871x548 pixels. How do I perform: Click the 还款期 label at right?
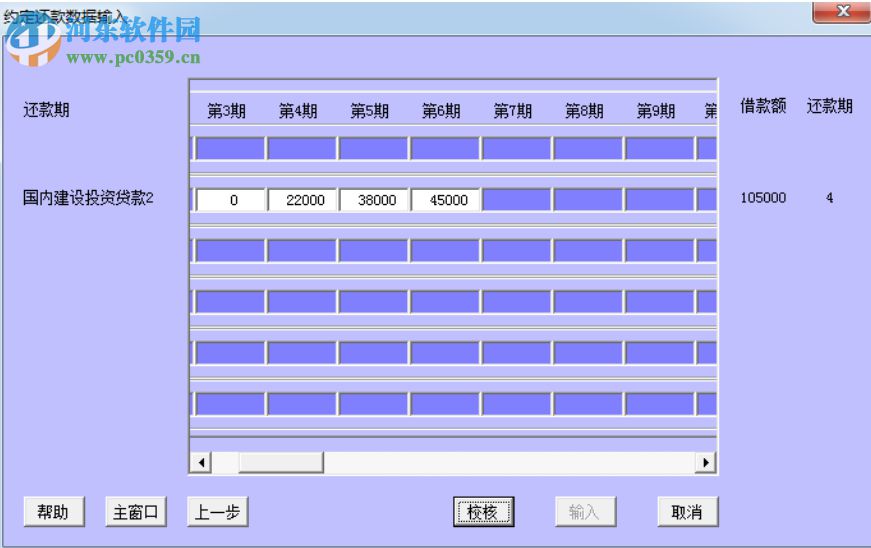829,105
